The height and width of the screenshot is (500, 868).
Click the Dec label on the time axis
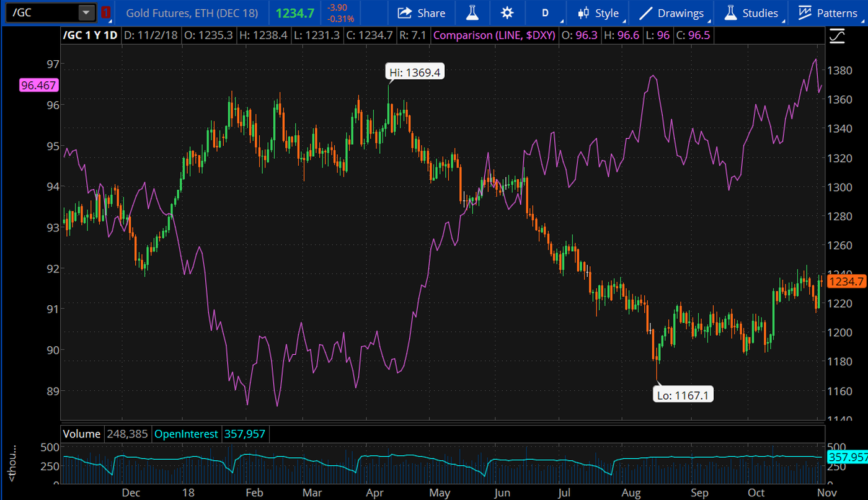[131, 493]
